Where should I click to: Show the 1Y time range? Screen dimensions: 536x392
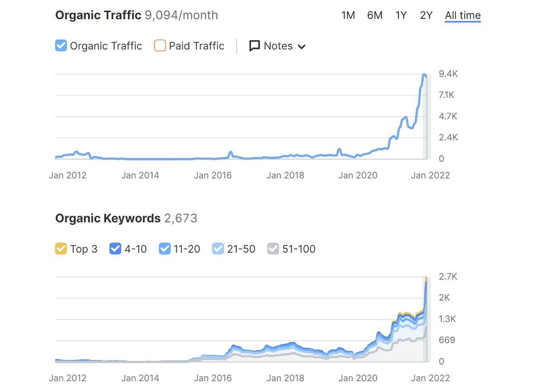coord(401,15)
